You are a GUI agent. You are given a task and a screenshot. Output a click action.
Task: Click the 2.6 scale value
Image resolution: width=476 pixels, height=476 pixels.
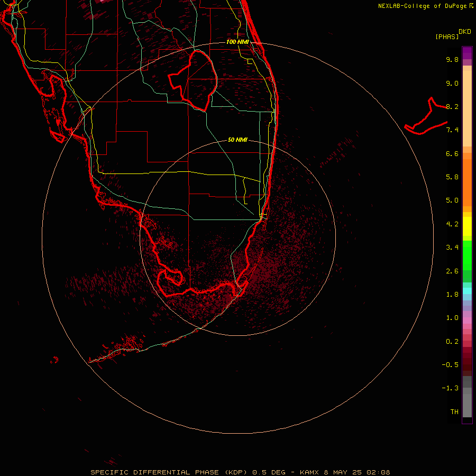pos(452,271)
